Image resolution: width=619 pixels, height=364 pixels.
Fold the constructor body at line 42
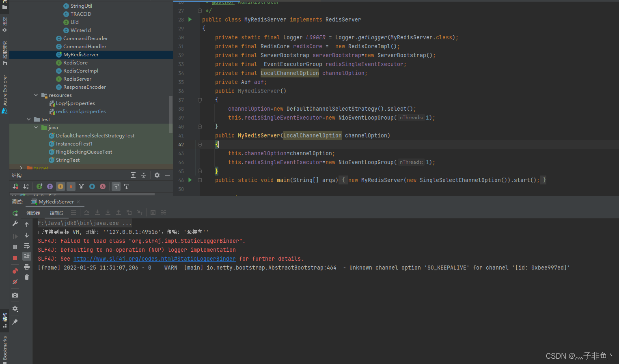click(200, 144)
